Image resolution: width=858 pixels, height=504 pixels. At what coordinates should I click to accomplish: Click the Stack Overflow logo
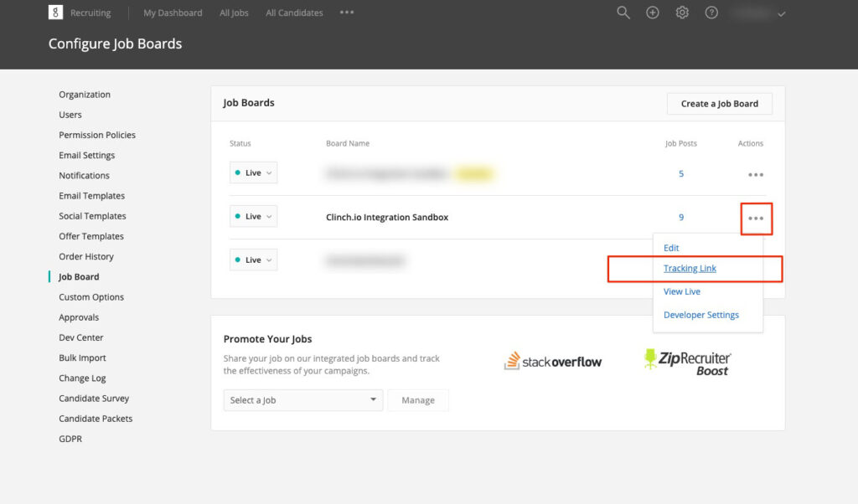point(553,362)
